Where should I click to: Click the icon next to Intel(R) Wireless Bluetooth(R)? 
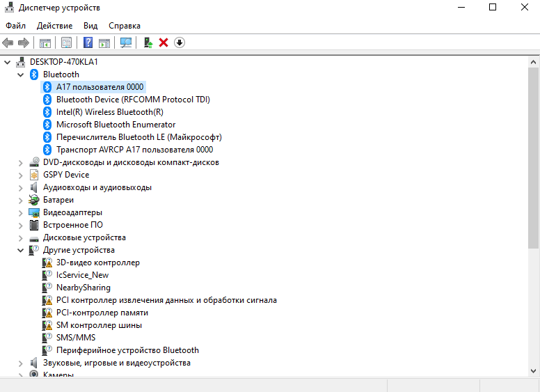coord(47,112)
